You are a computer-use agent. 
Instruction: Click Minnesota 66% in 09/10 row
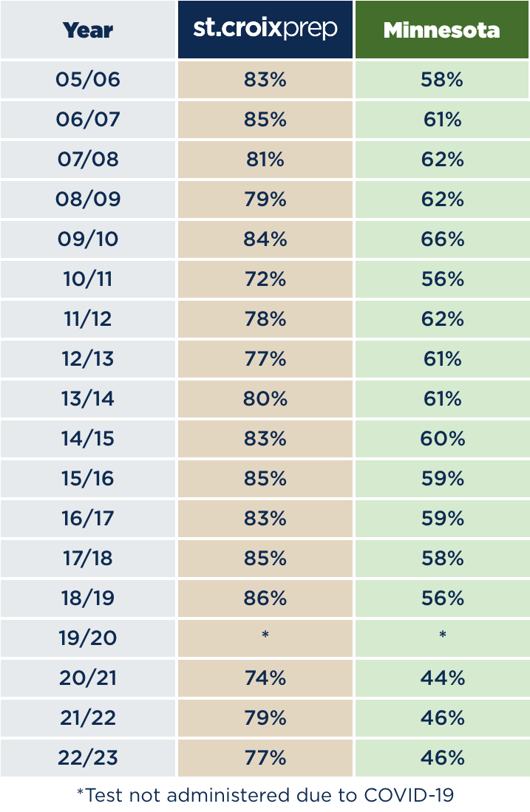[442, 239]
